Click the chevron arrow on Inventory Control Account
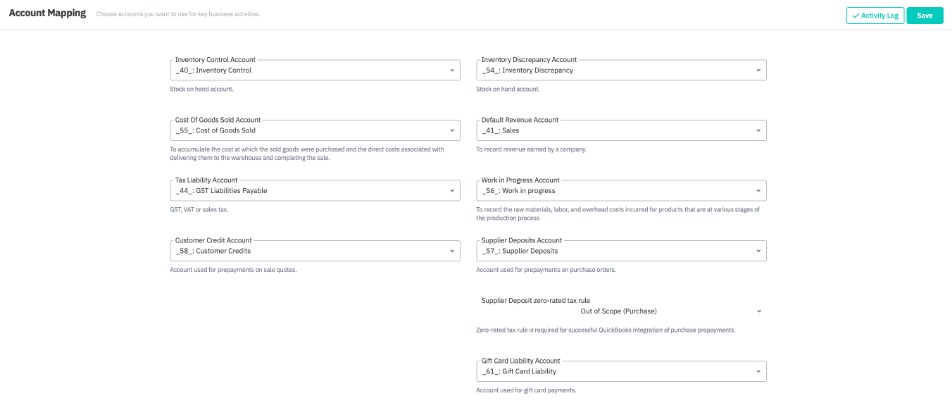This screenshot has width=952, height=410. click(452, 71)
